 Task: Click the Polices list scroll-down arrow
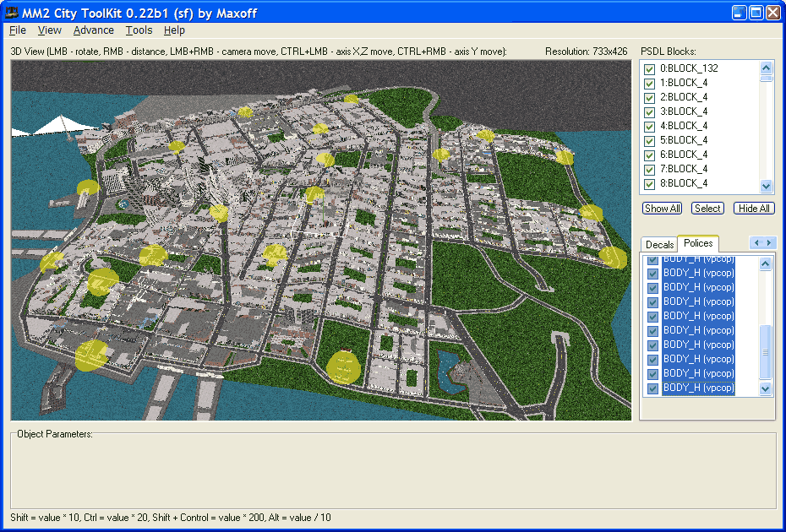click(766, 389)
